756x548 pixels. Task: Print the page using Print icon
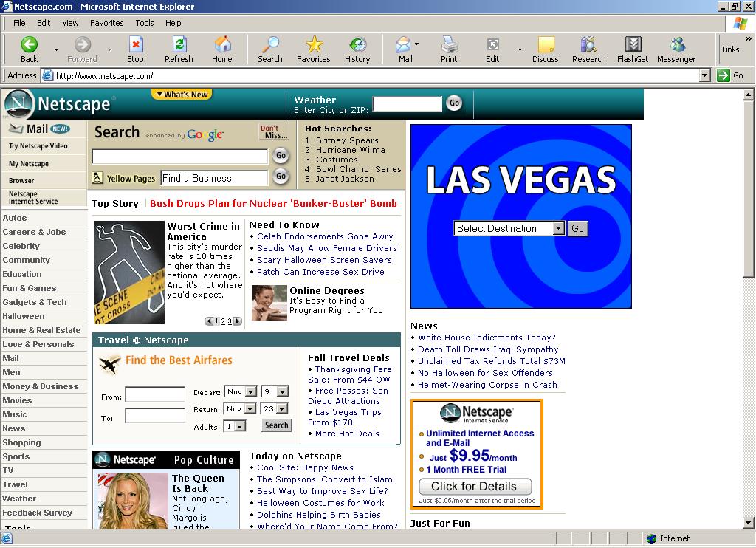click(449, 49)
